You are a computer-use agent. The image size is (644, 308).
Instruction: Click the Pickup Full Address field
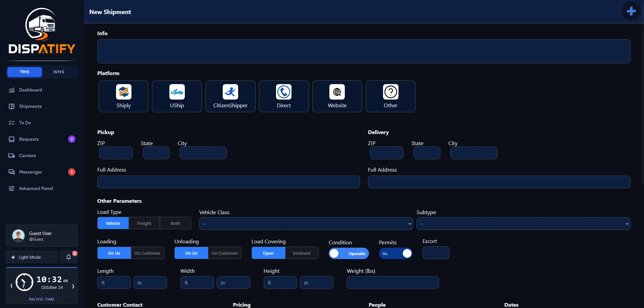[228, 182]
